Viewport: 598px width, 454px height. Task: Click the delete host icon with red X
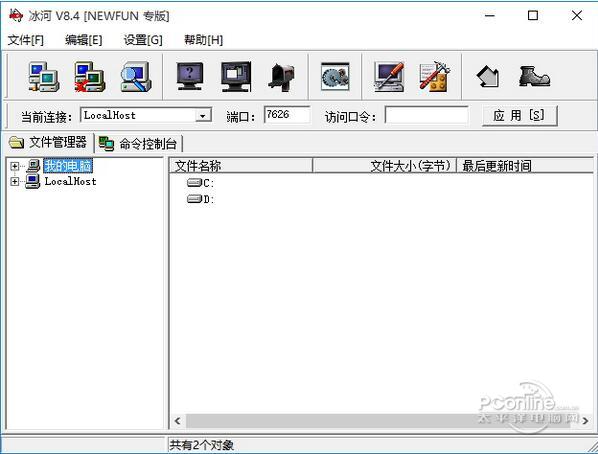(90, 77)
